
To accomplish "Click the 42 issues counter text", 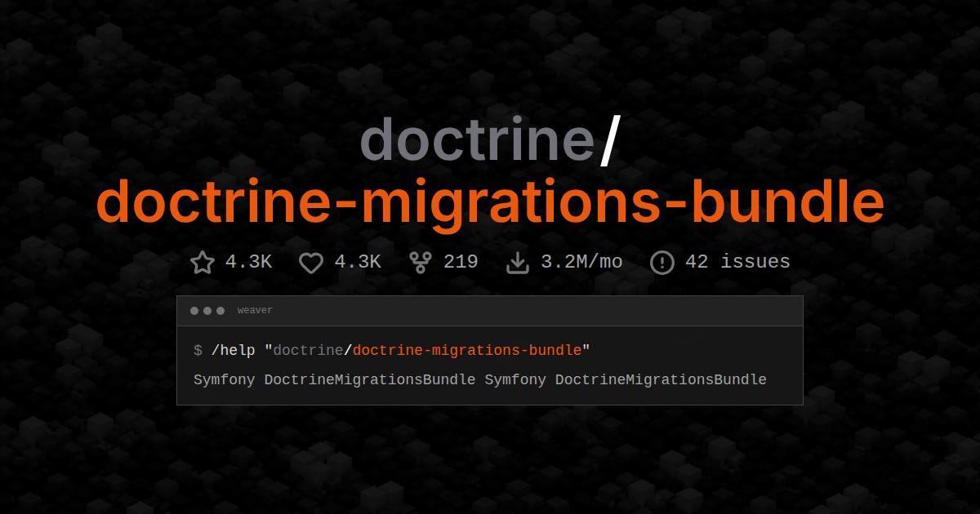I will [737, 262].
